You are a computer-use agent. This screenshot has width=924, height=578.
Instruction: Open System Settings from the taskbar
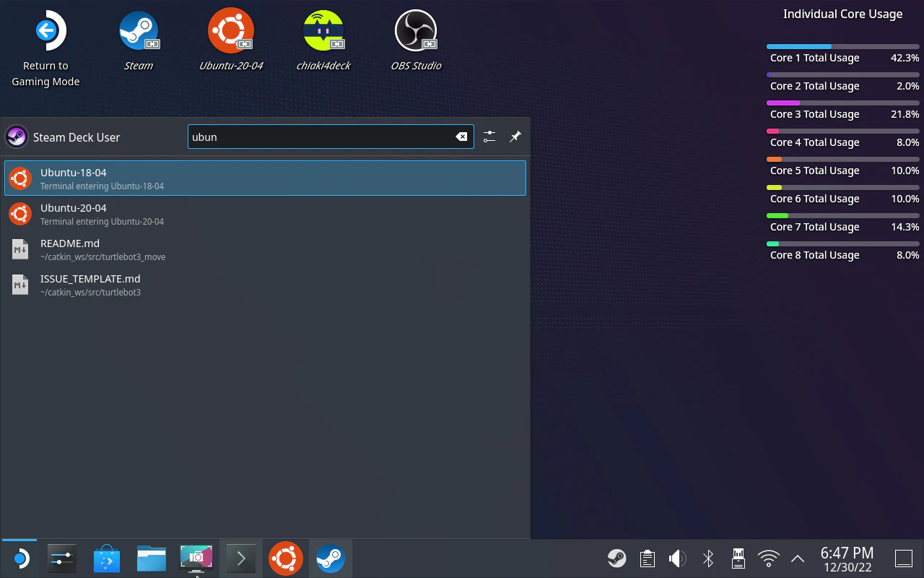[61, 558]
